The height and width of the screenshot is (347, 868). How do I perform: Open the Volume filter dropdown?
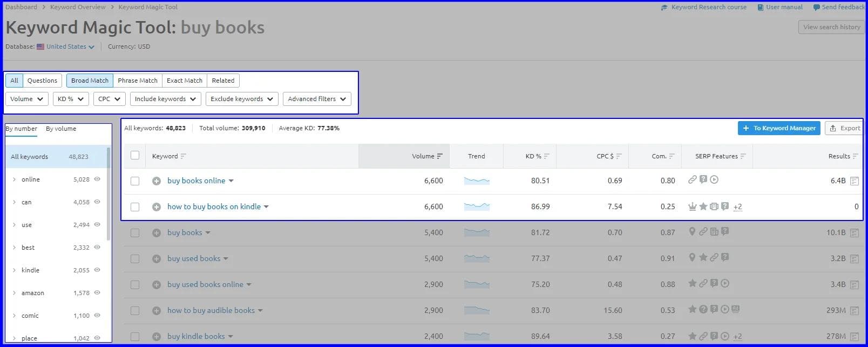[x=26, y=99]
